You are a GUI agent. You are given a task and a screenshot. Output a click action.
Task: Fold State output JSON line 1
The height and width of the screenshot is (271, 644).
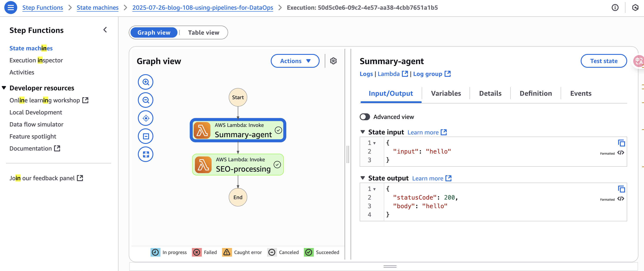(374, 189)
